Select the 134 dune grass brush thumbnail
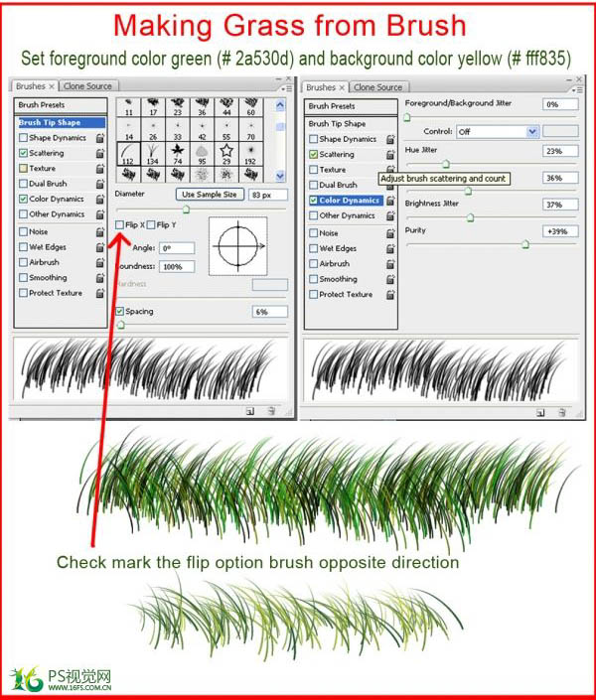596x700 pixels. tap(153, 154)
